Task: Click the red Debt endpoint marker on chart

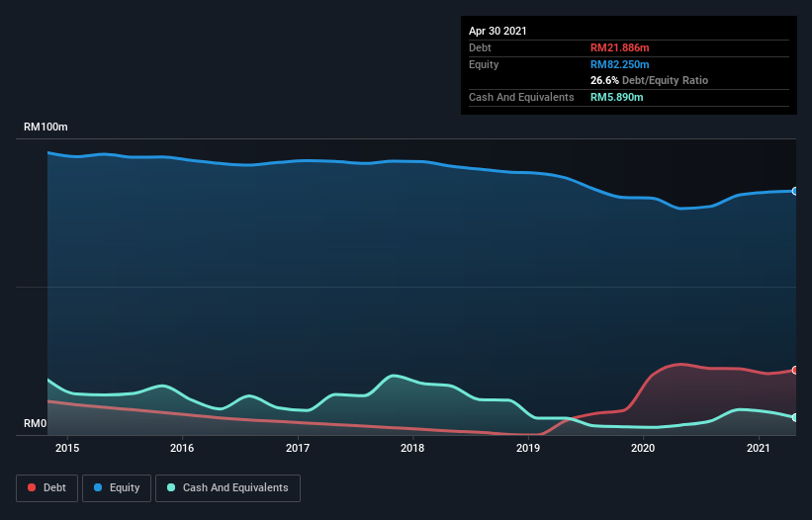Action: (795, 370)
